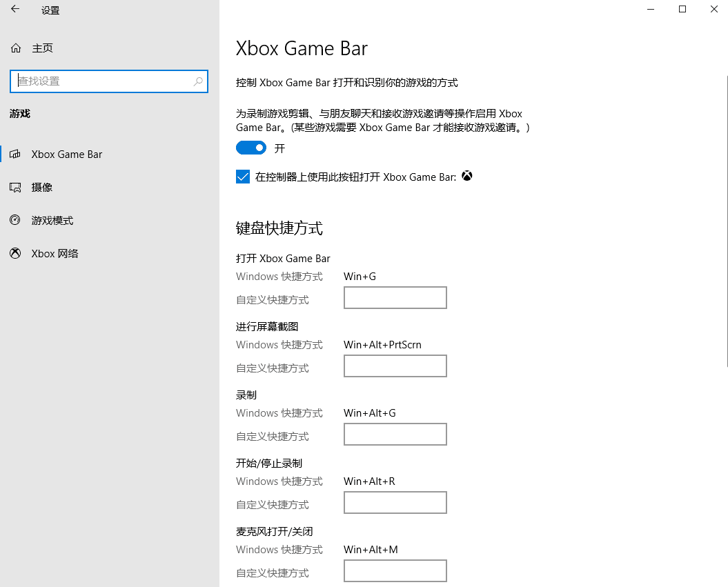Click the Xbox 网络 sidebar icon
Image resolution: width=728 pixels, height=587 pixels.
pyautogui.click(x=15, y=253)
